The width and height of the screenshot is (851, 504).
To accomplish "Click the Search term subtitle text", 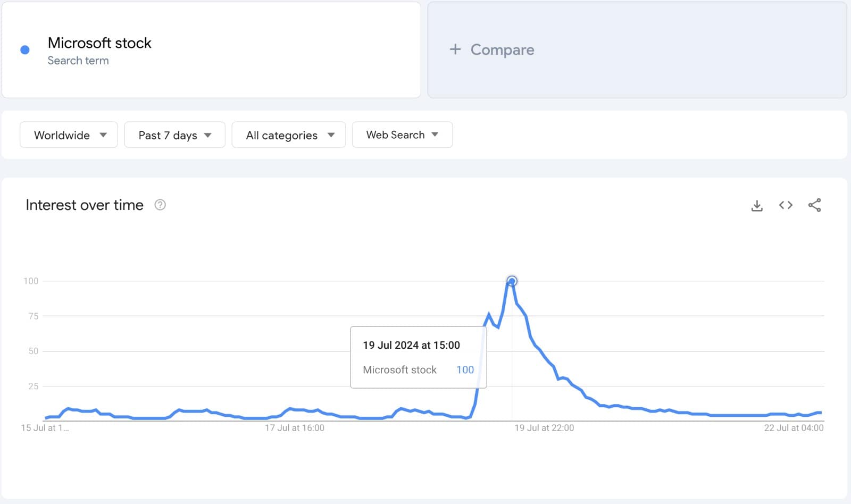I will [x=78, y=61].
